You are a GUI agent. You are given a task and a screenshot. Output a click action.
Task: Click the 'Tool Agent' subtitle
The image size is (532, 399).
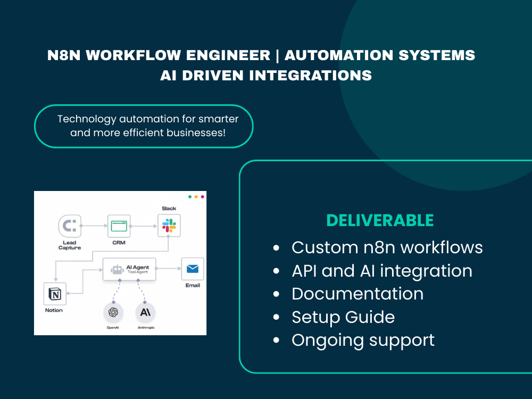[138, 272]
